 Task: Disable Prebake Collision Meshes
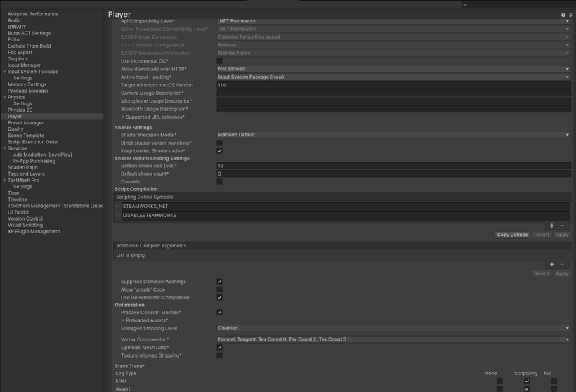click(219, 312)
